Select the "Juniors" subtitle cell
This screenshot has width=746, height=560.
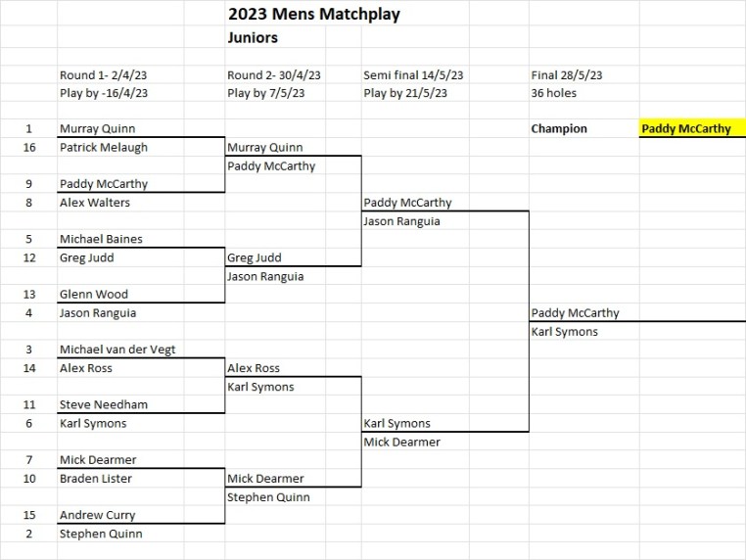(x=253, y=38)
